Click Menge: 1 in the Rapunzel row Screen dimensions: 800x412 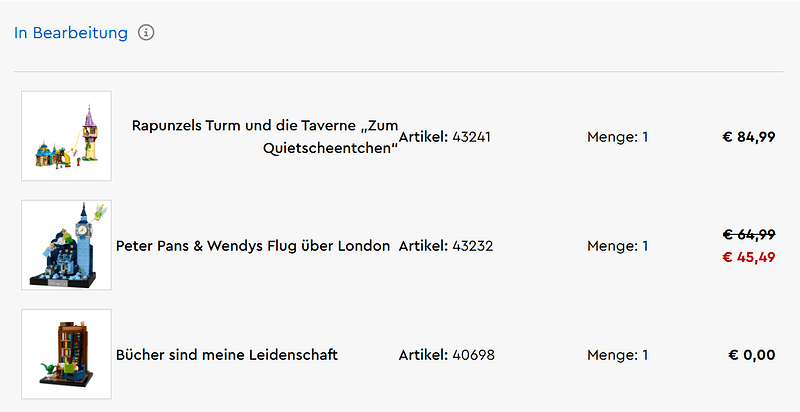(x=618, y=137)
